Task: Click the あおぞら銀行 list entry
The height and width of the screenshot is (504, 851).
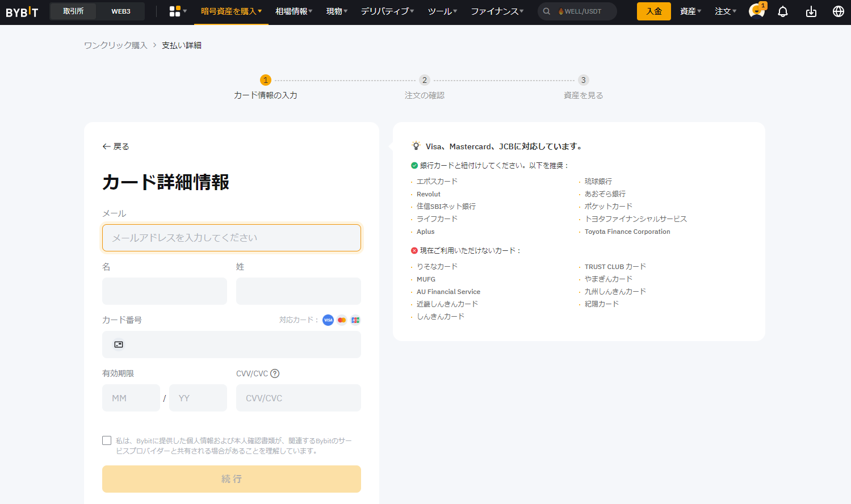Action: coord(605,194)
